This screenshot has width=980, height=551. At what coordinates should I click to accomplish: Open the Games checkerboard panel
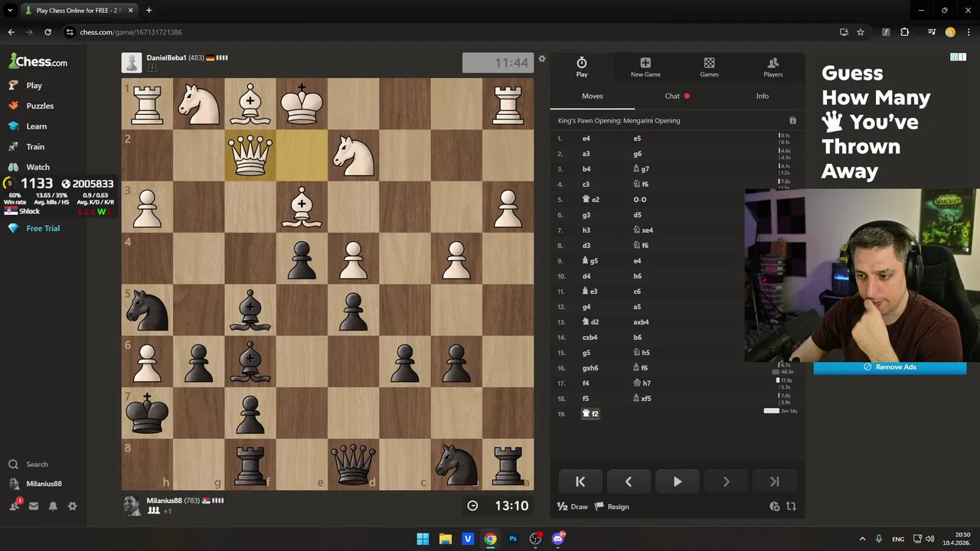pos(709,67)
